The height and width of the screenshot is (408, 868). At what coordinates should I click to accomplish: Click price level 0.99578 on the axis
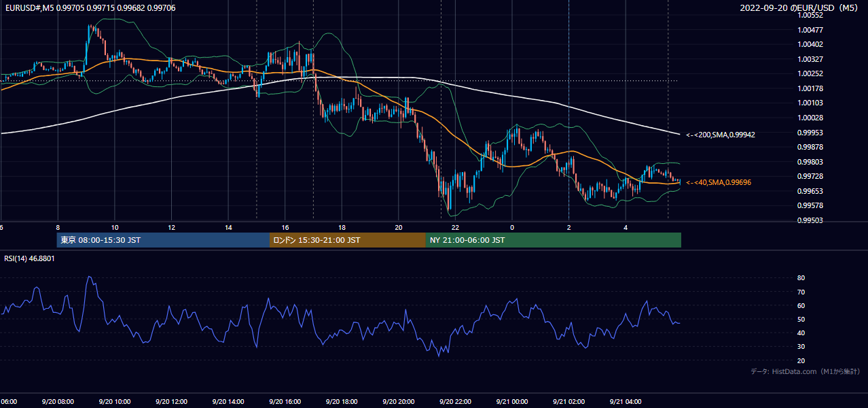point(812,205)
